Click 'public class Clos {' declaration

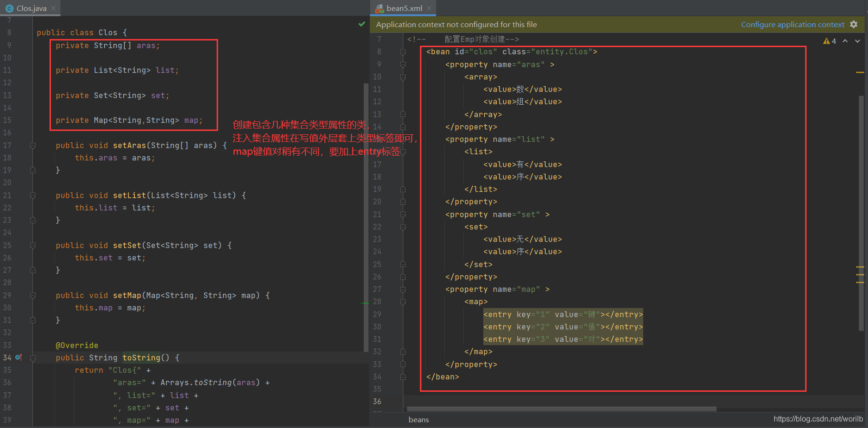click(82, 32)
